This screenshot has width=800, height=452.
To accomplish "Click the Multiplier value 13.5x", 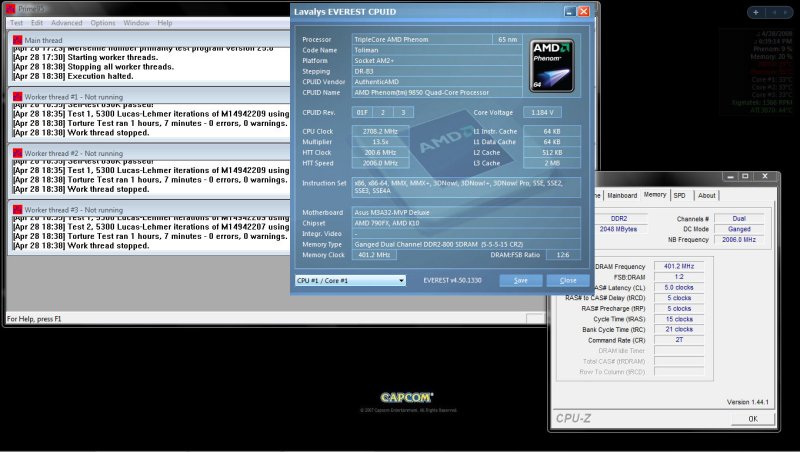I will (x=380, y=142).
